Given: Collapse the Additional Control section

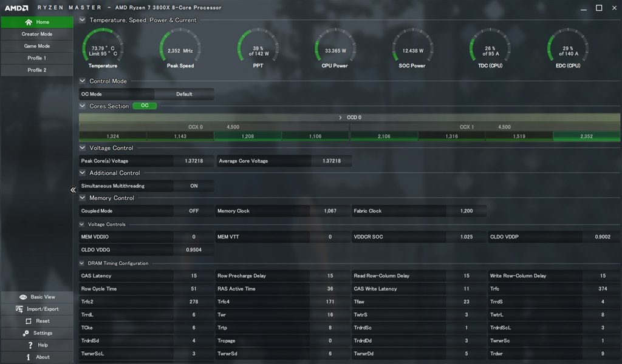Looking at the screenshot, I should (x=82, y=173).
